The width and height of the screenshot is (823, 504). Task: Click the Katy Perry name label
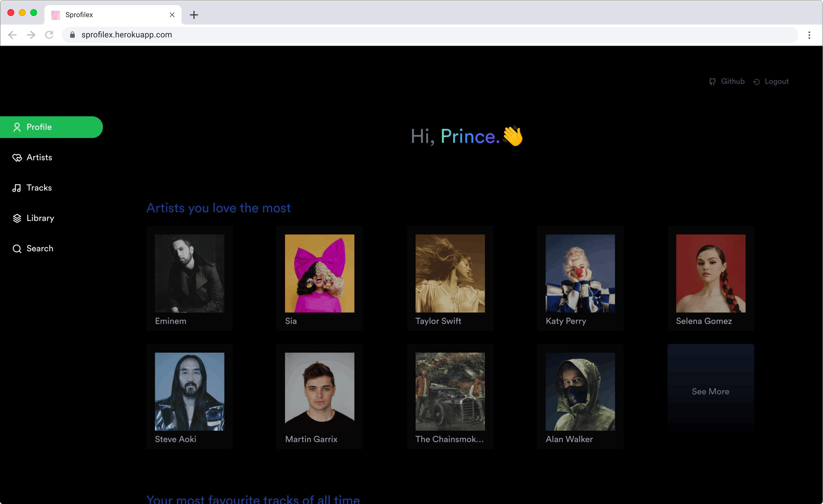pyautogui.click(x=566, y=321)
